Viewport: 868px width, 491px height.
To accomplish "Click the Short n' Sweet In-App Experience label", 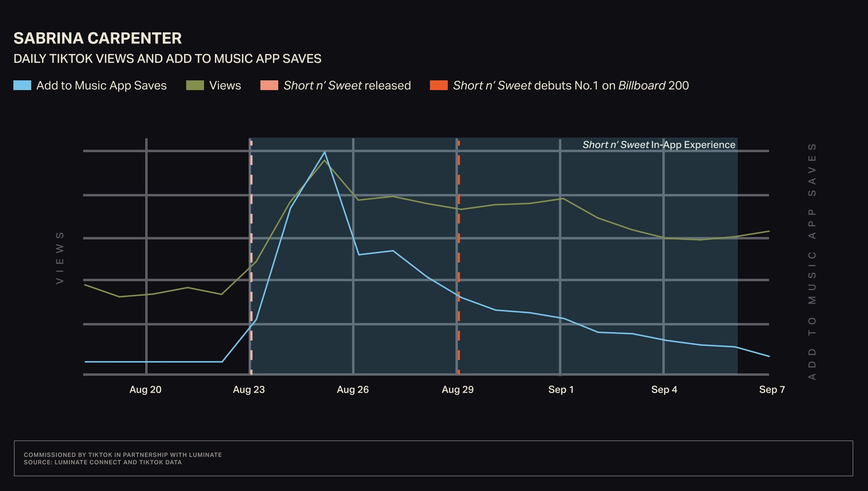I will (x=659, y=145).
